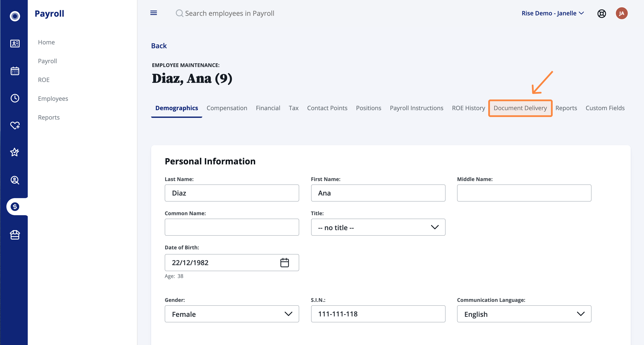
Task: Open the Communication Language dropdown
Action: point(524,314)
